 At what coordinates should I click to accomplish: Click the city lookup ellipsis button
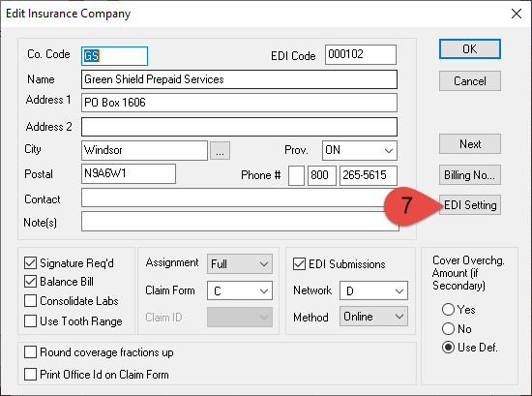pyautogui.click(x=220, y=150)
